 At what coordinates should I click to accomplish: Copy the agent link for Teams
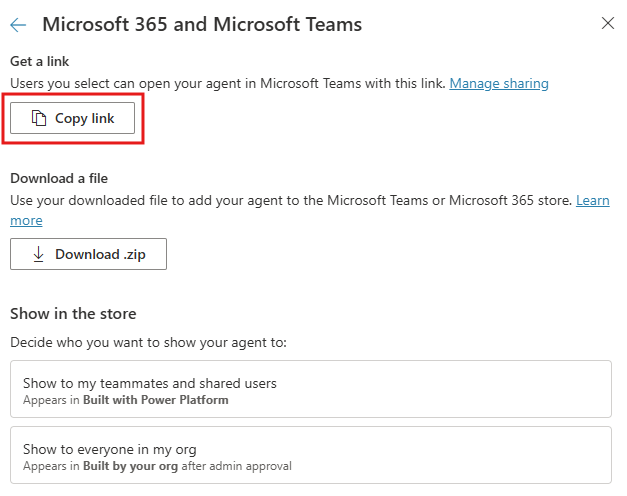tap(72, 118)
